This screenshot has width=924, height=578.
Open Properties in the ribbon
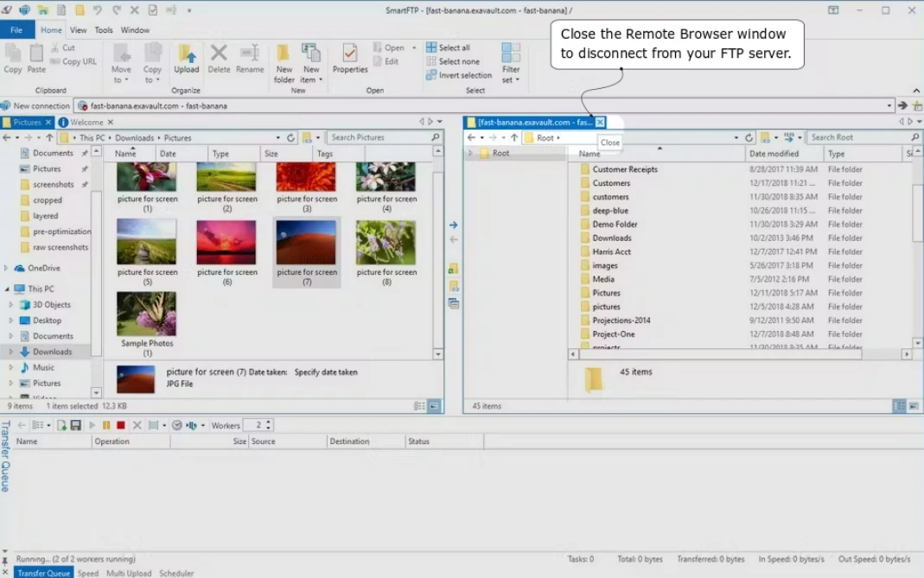tap(350, 59)
